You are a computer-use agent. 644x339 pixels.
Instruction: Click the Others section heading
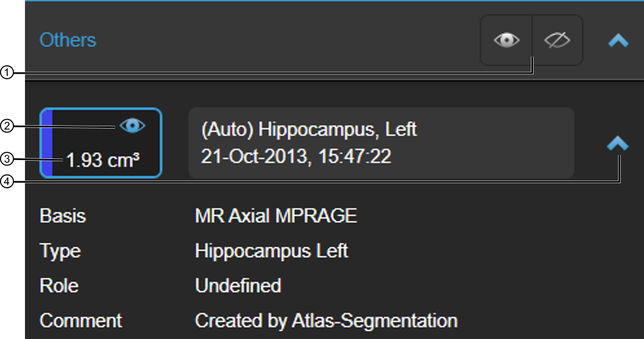point(68,40)
